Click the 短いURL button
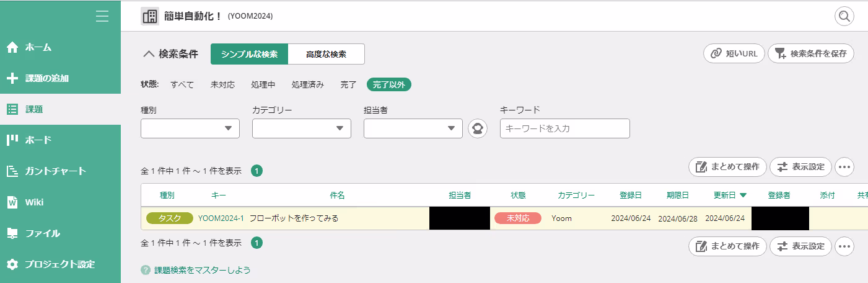 pyautogui.click(x=734, y=53)
